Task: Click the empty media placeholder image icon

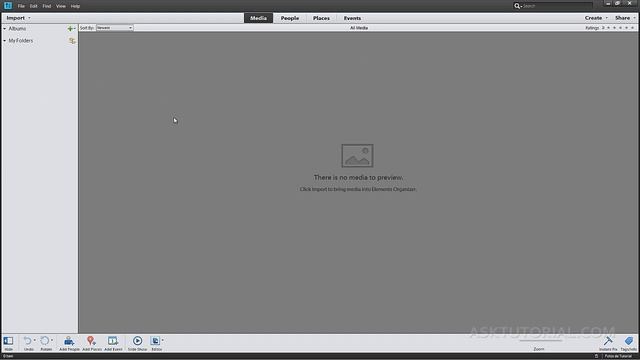Action: [357, 156]
